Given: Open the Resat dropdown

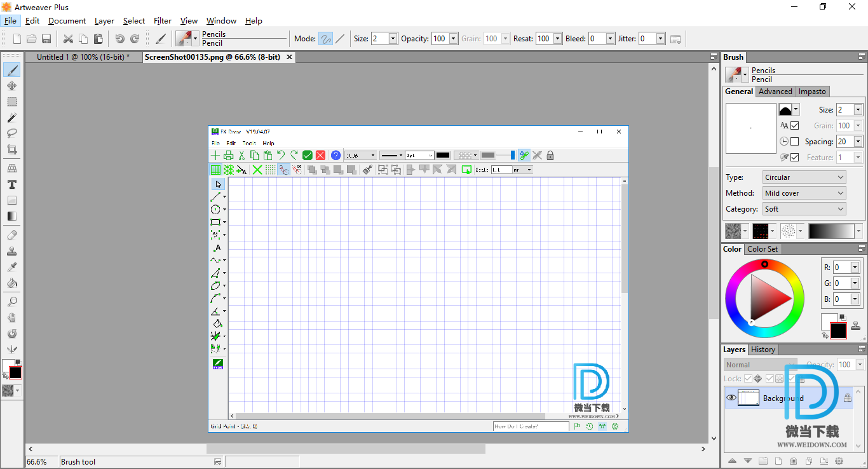Looking at the screenshot, I should 557,39.
